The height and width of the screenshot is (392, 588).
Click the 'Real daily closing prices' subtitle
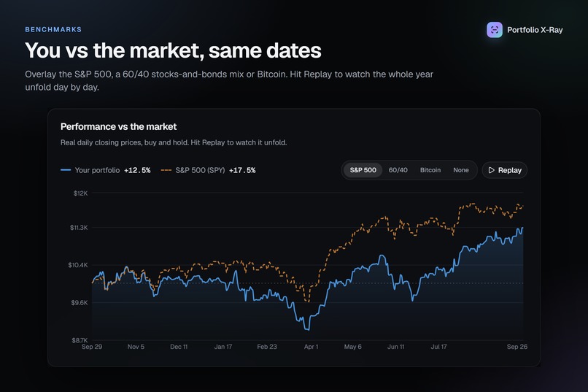(174, 142)
